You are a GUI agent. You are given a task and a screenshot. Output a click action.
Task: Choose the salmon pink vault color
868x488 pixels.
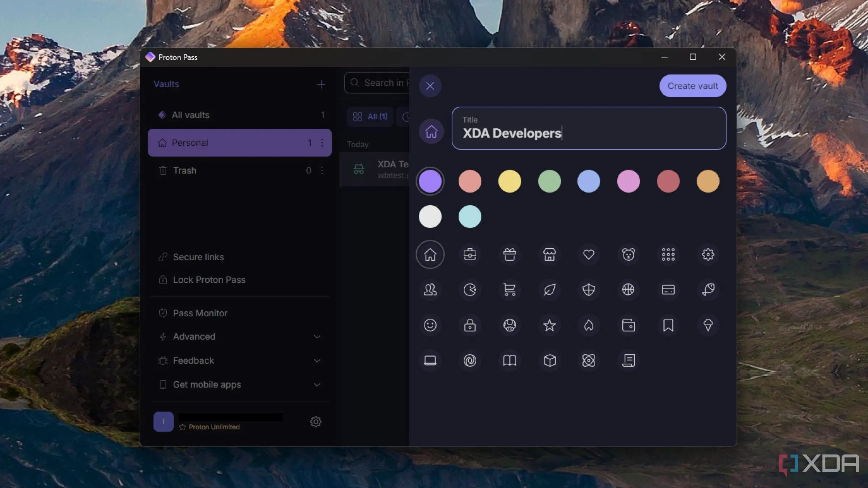(470, 181)
